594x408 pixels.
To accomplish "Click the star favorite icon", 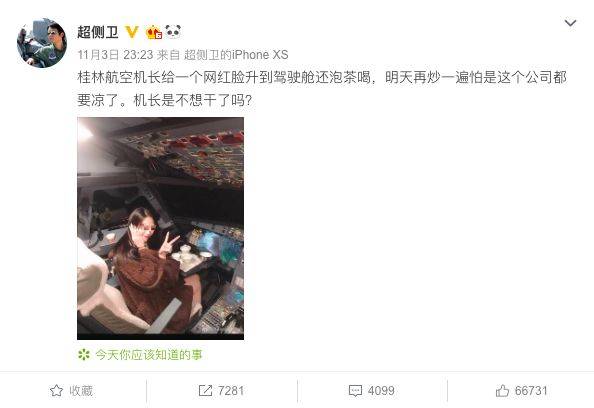I will [x=56, y=391].
